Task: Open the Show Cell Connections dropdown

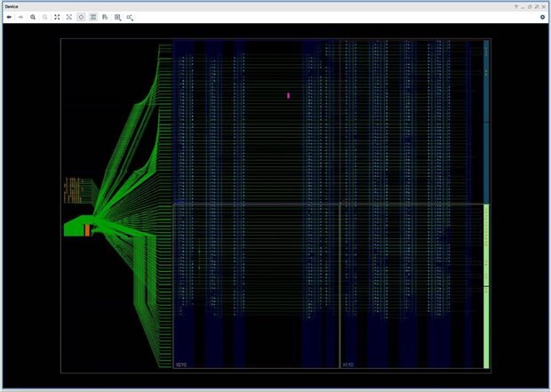Action: (118, 17)
